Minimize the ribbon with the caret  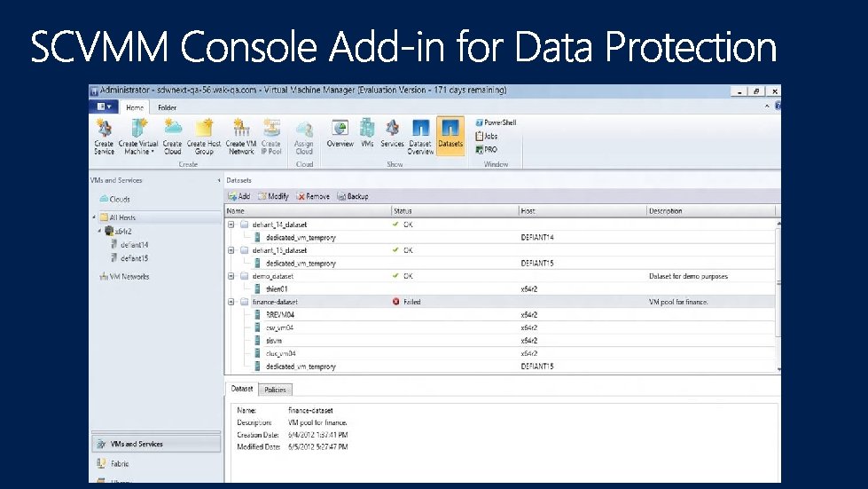tap(767, 106)
